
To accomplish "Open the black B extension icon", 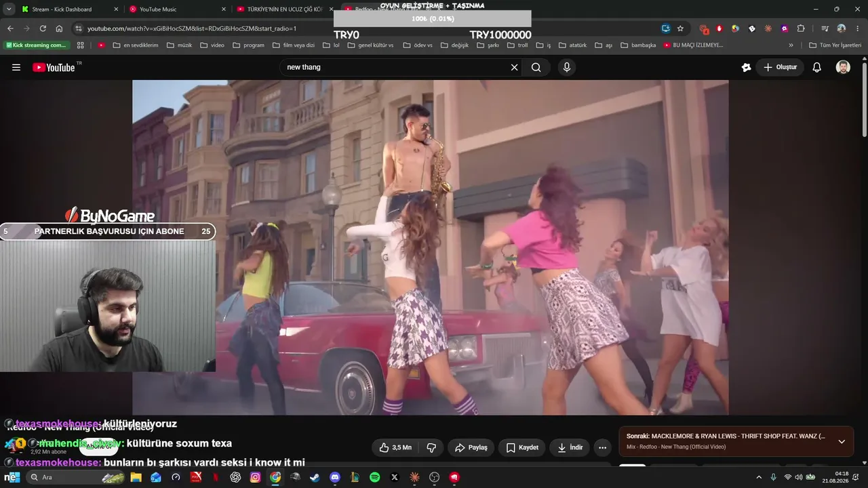I will 751,28.
